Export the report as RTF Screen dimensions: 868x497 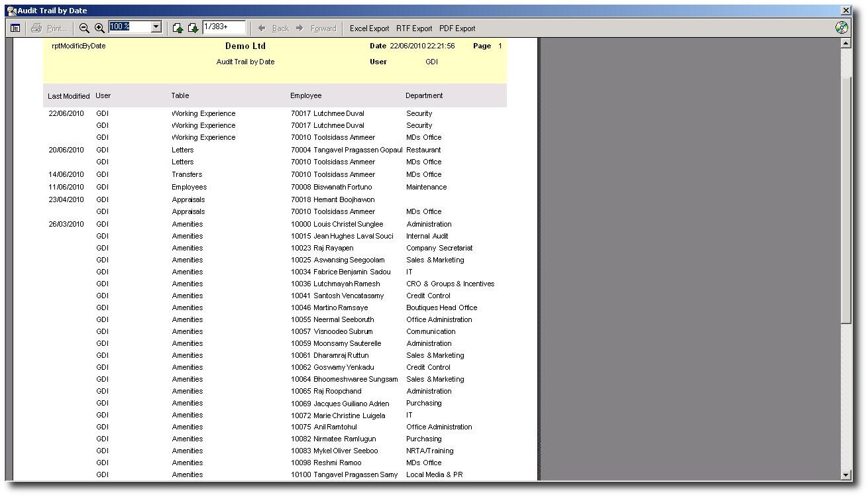(x=414, y=28)
